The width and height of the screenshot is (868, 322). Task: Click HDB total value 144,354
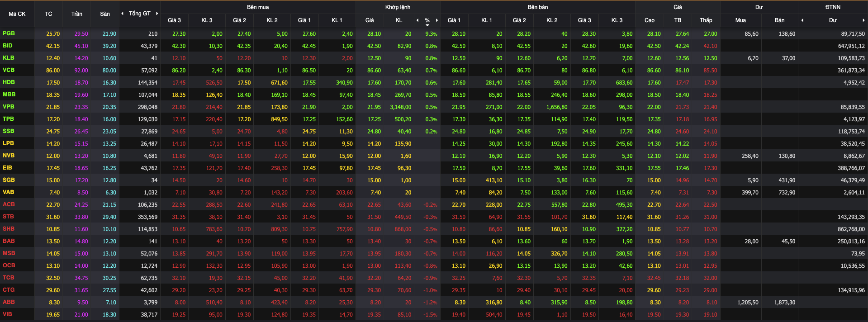(147, 83)
